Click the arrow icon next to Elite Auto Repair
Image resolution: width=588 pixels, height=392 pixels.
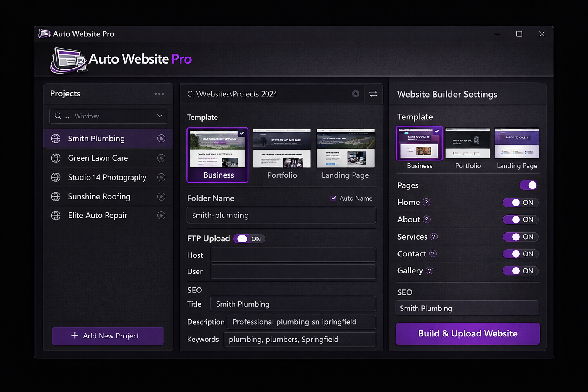[161, 215]
